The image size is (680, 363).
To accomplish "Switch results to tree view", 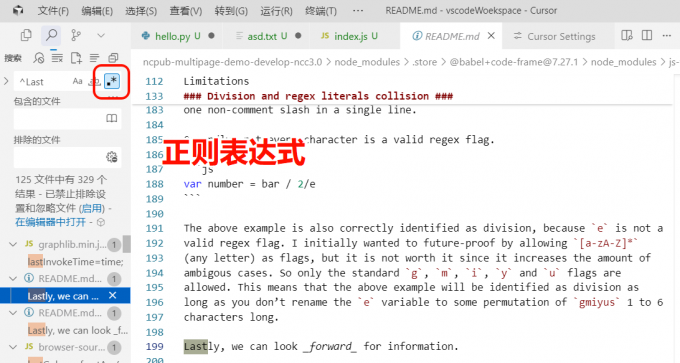I will [95, 58].
